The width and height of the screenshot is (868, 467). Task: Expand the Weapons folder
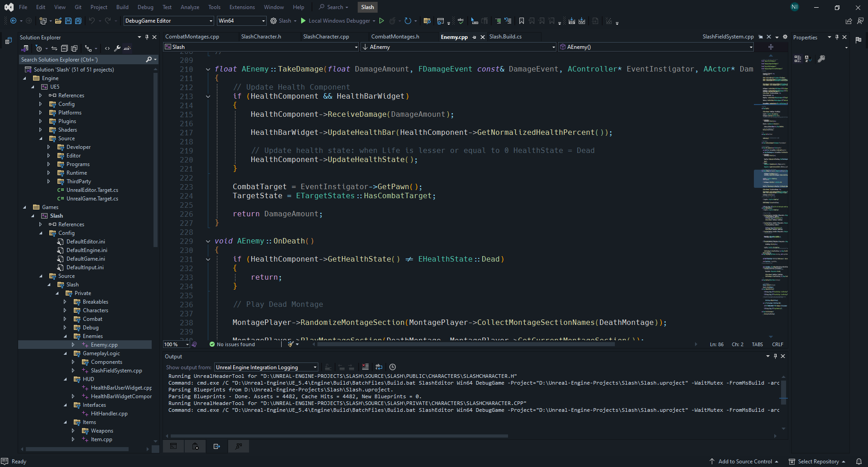point(73,431)
